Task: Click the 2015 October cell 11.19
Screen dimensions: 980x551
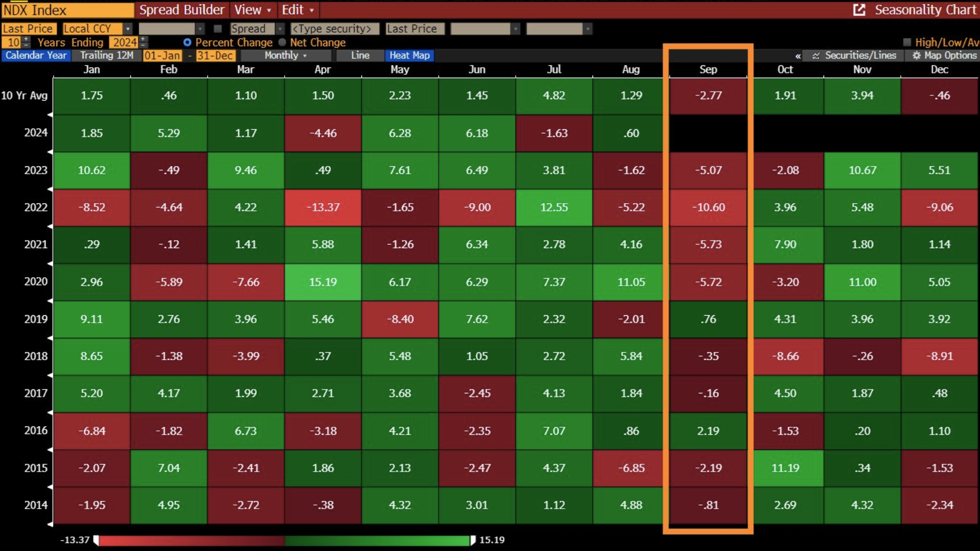Action: 785,468
